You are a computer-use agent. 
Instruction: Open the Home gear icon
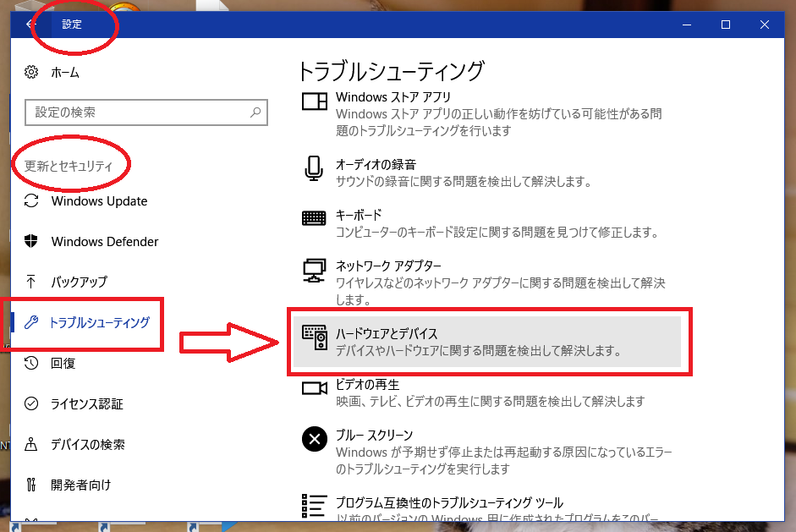[31, 72]
